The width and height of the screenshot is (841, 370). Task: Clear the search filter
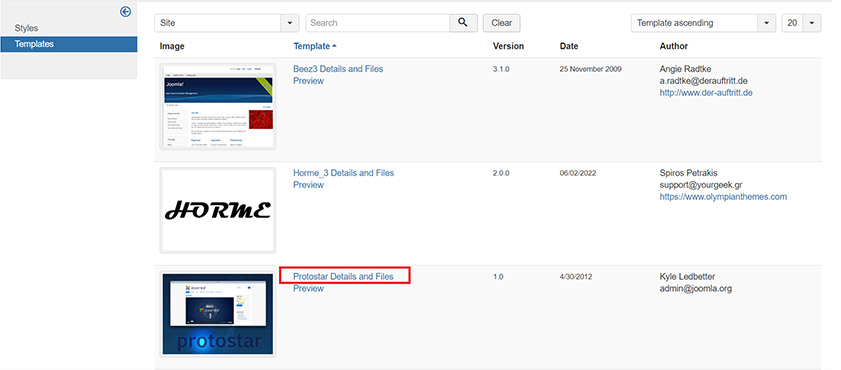(x=501, y=23)
